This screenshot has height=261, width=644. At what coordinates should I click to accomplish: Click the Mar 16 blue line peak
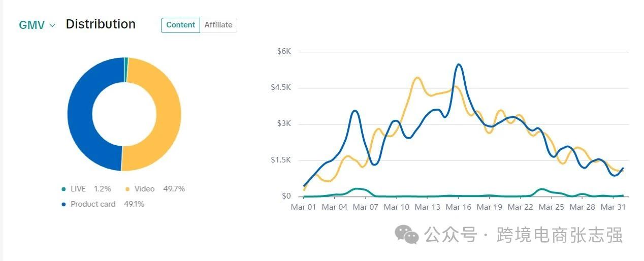click(x=459, y=64)
